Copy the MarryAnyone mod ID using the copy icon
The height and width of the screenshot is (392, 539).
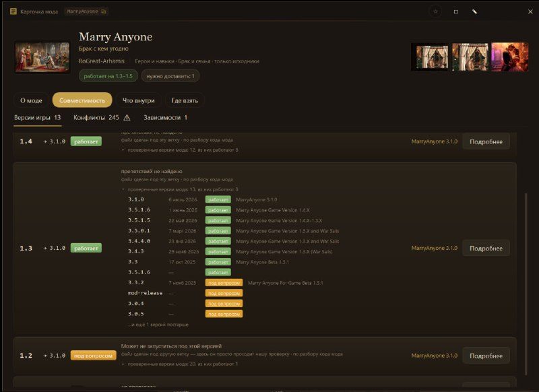[x=104, y=11]
